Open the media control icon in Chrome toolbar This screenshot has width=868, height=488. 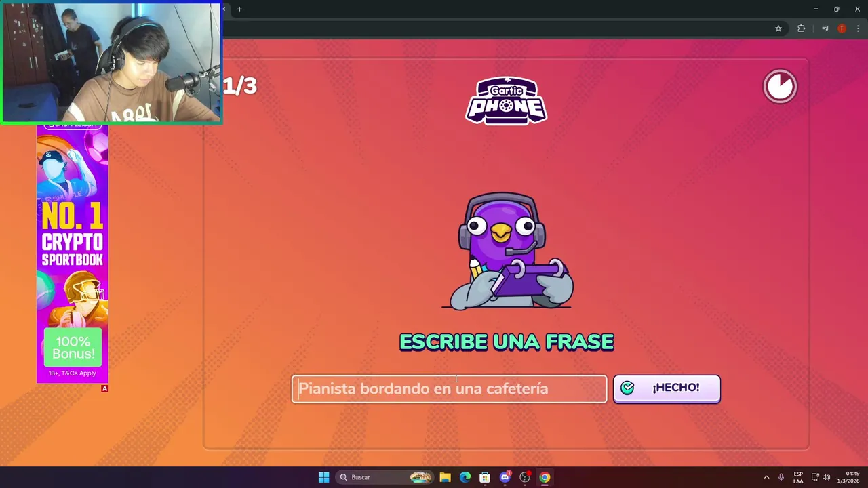[825, 28]
